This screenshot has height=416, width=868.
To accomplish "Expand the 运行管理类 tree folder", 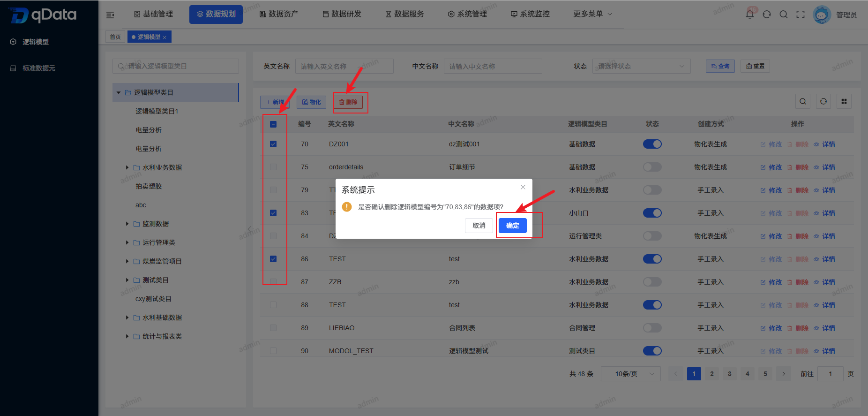I will 127,242.
